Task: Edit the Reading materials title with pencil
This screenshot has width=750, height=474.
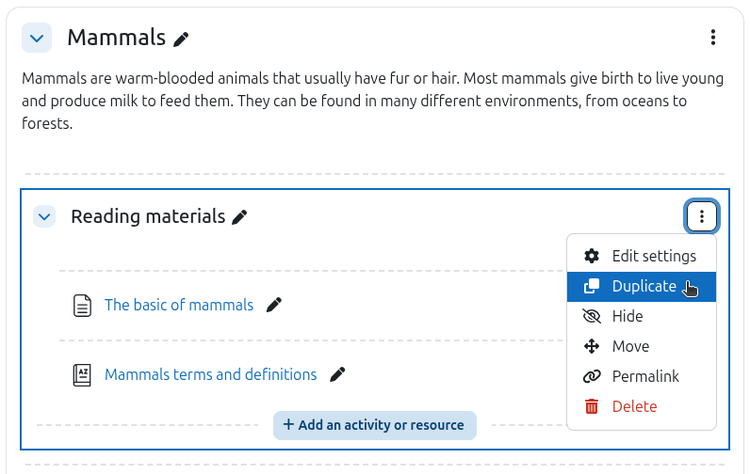Action: pyautogui.click(x=239, y=217)
